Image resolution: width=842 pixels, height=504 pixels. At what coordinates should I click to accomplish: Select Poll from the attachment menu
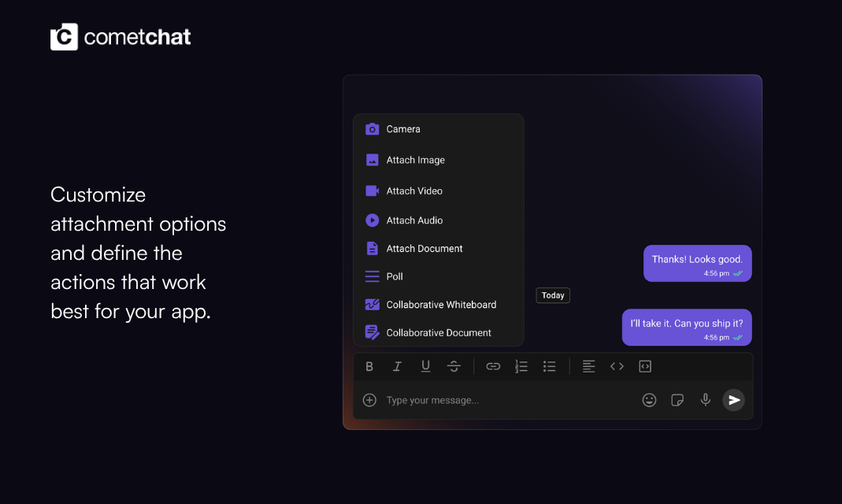tap(394, 276)
